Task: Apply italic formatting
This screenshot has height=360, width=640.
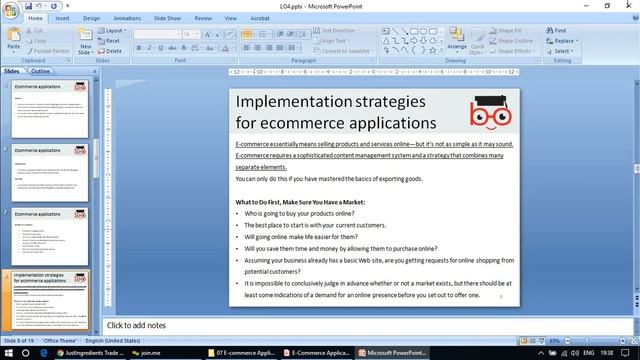Action: [149, 48]
